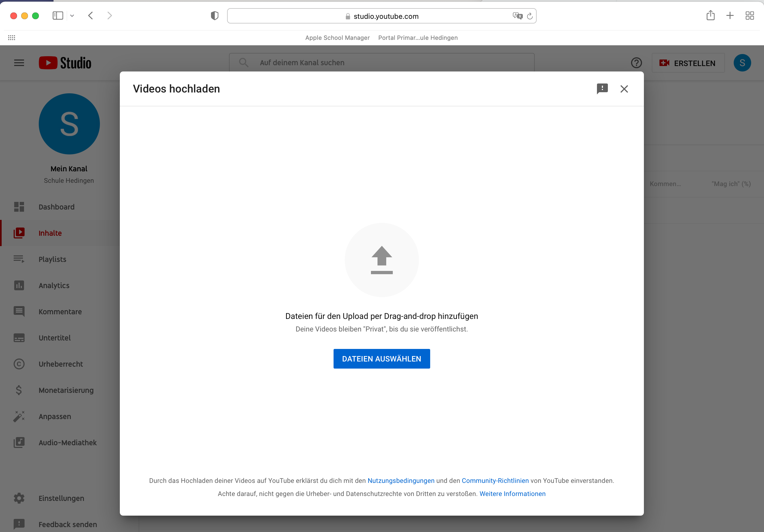Click the Audio-Mediathek sidebar icon

pyautogui.click(x=19, y=443)
